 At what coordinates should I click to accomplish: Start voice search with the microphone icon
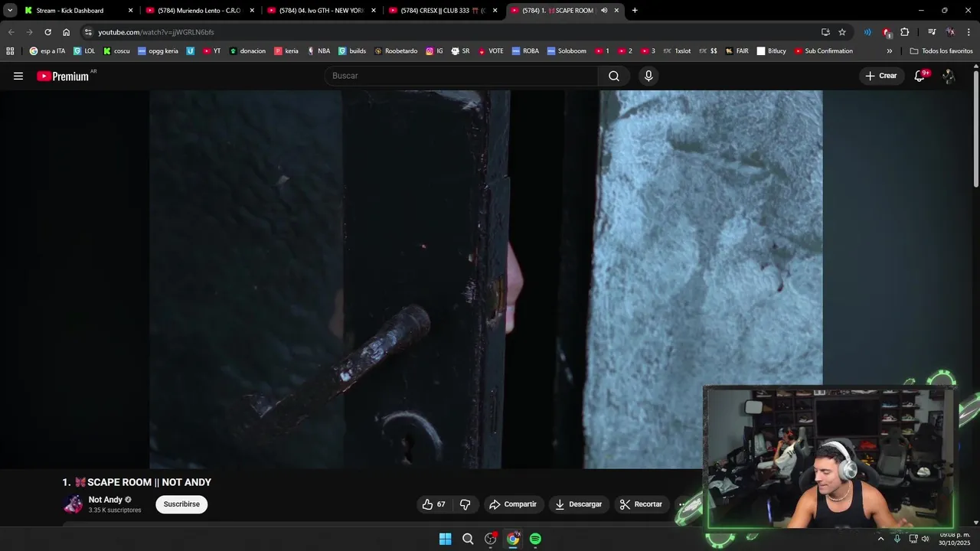(x=648, y=76)
